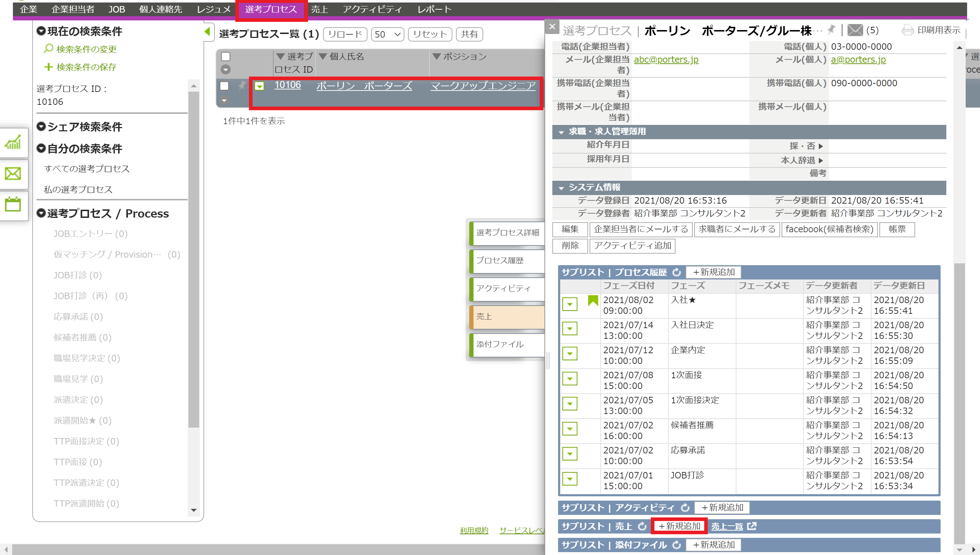Click the refresh icon beside プロセス履歴 sublist
980x555 pixels.
point(676,272)
